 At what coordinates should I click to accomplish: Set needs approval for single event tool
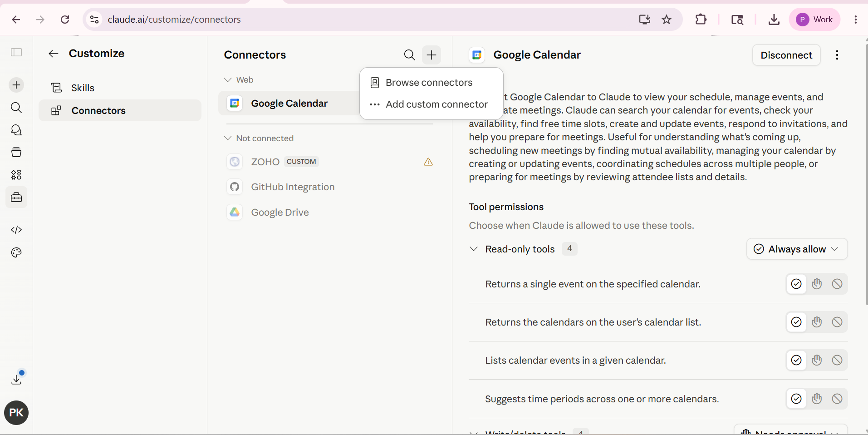coord(817,284)
